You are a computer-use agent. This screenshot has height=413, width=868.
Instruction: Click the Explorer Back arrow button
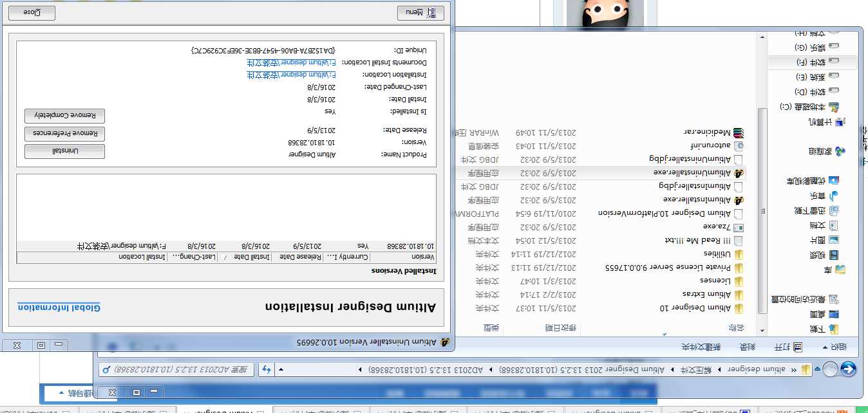pos(849,369)
